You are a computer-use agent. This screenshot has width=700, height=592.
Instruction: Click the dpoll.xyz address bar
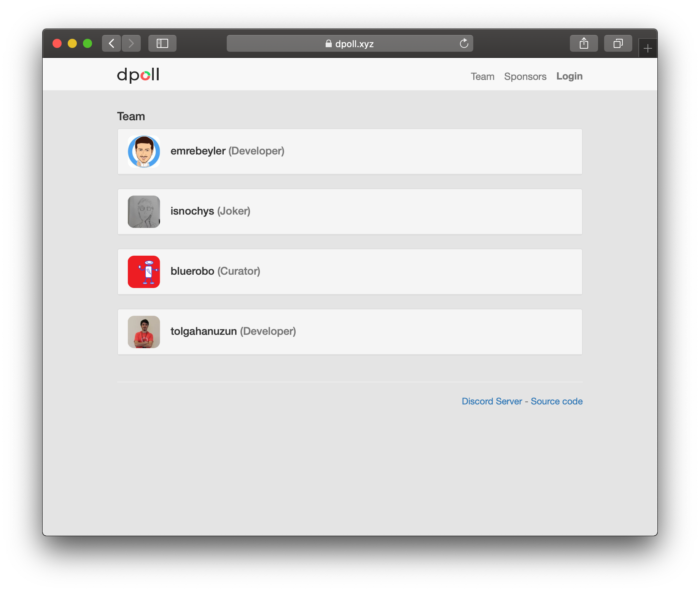[350, 43]
